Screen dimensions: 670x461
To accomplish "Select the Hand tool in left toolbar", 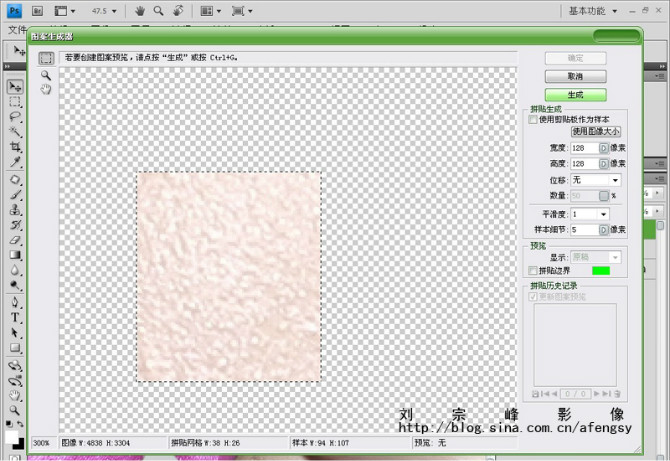I will point(15,395).
